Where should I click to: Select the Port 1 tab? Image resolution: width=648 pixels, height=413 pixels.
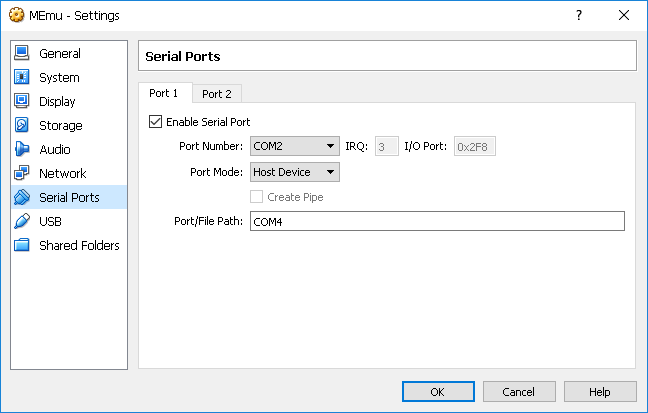[163, 93]
